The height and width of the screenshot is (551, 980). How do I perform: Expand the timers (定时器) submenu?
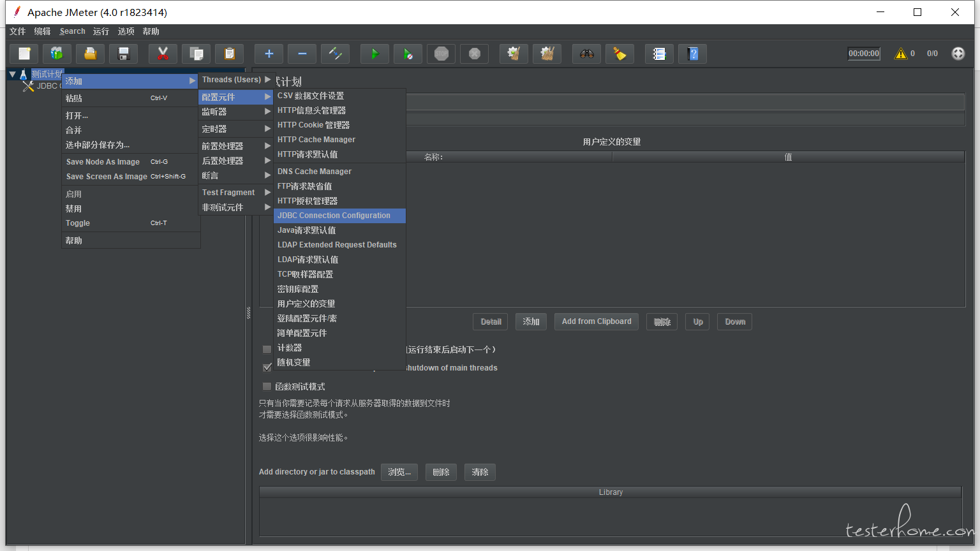coord(236,129)
